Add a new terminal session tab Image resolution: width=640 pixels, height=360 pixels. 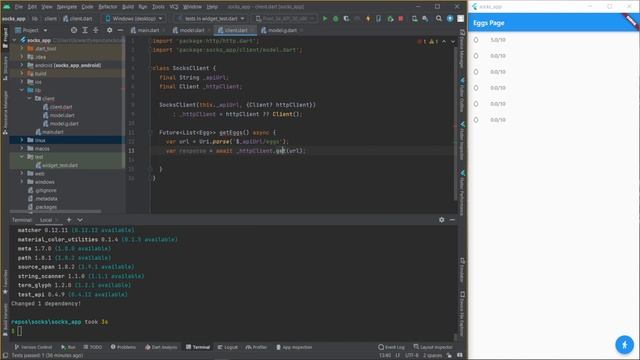tap(69, 220)
